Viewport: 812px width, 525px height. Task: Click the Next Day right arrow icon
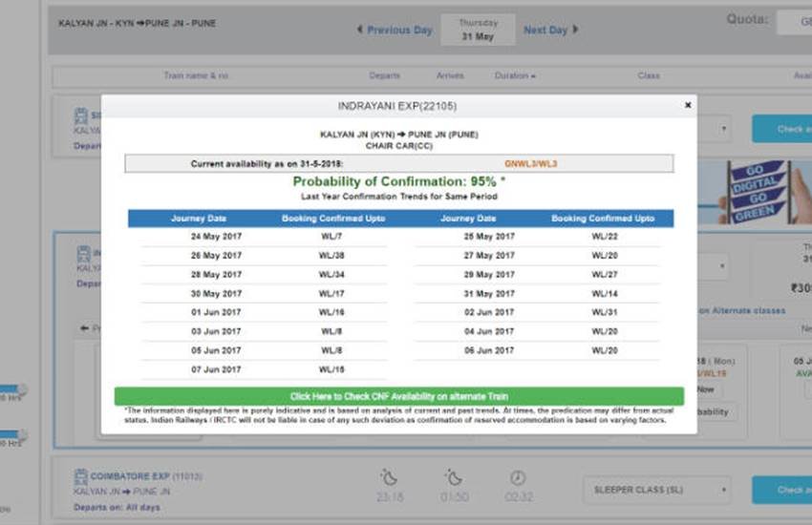click(576, 30)
